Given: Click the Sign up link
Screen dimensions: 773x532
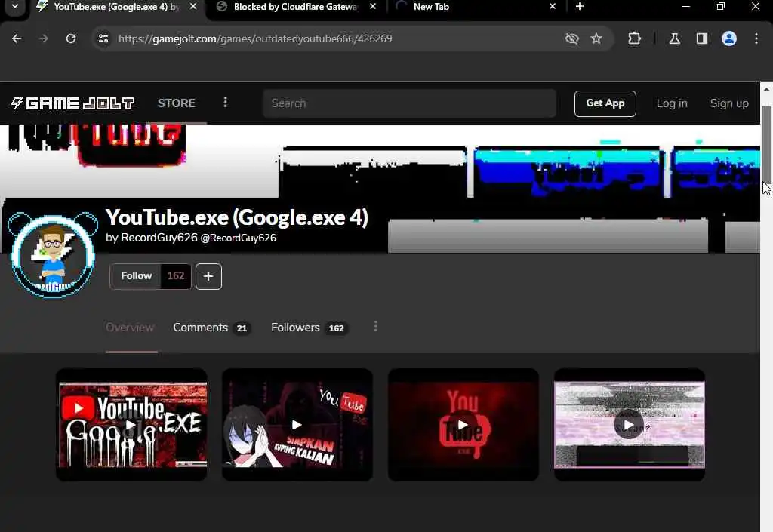Looking at the screenshot, I should coord(729,103).
